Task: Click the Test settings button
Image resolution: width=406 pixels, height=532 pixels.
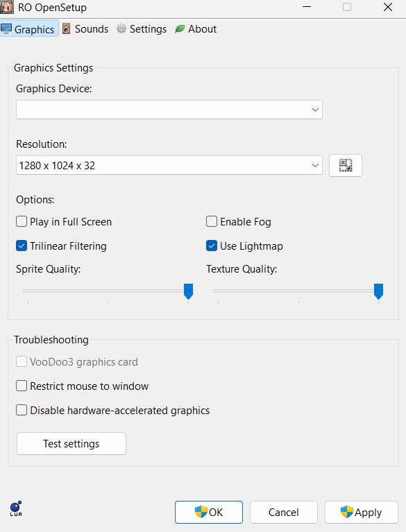Action: tap(71, 443)
